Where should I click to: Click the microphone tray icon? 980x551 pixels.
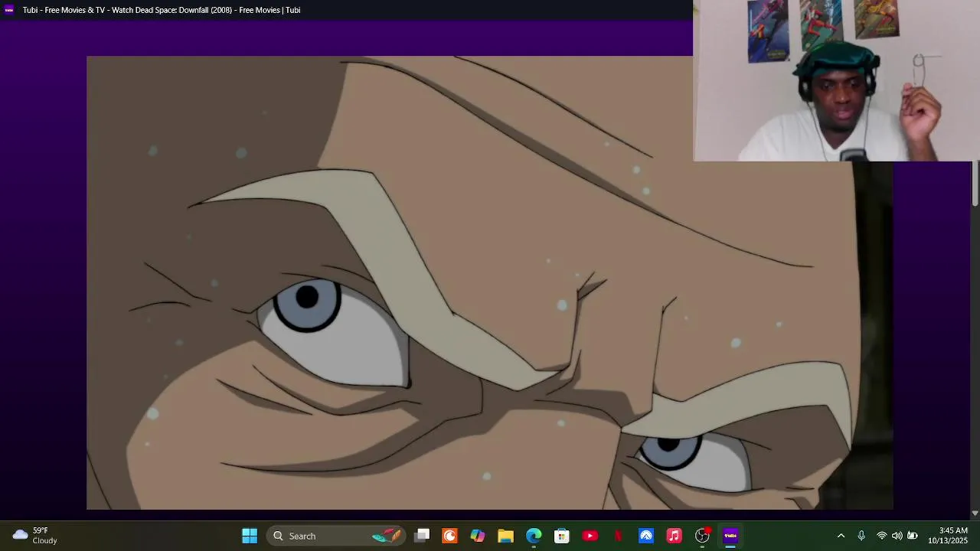click(x=861, y=536)
